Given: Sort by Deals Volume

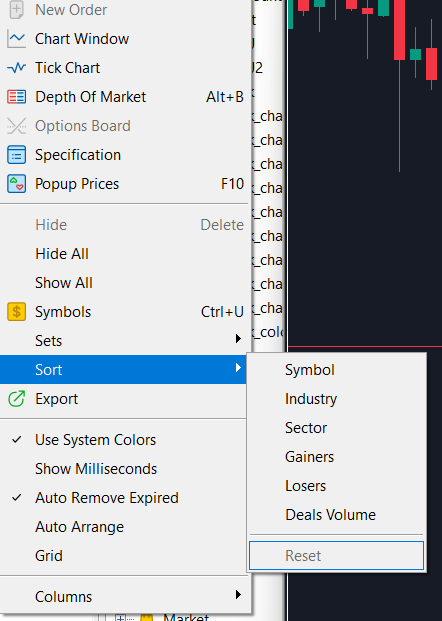Looking at the screenshot, I should point(330,514).
